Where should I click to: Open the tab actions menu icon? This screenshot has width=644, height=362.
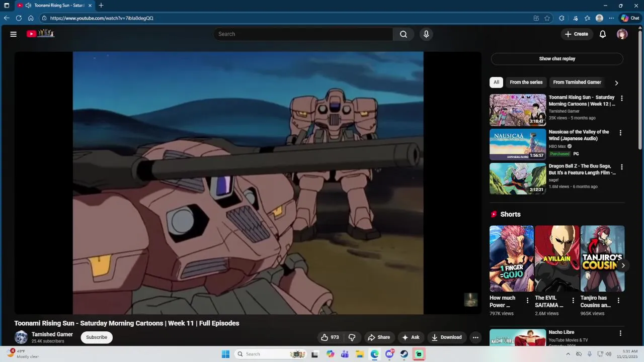(x=7, y=6)
